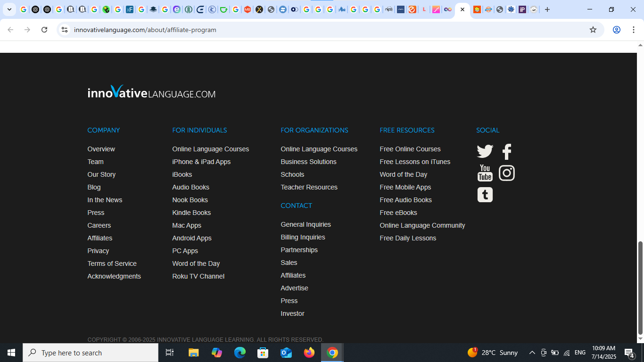This screenshot has width=644, height=362.
Task: Click the InnovativeLanguage.com footer logo
Action: pyautogui.click(x=151, y=92)
